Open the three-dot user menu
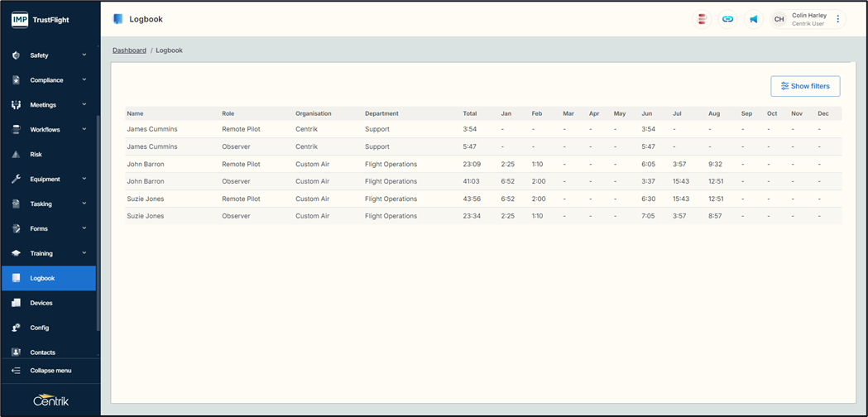Viewport: 868px width, 417px height. coord(838,19)
